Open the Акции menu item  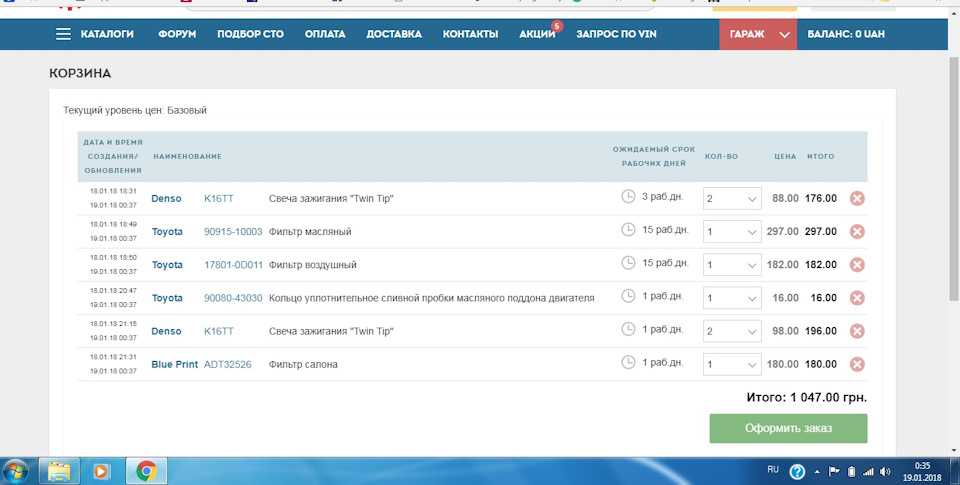click(537, 34)
